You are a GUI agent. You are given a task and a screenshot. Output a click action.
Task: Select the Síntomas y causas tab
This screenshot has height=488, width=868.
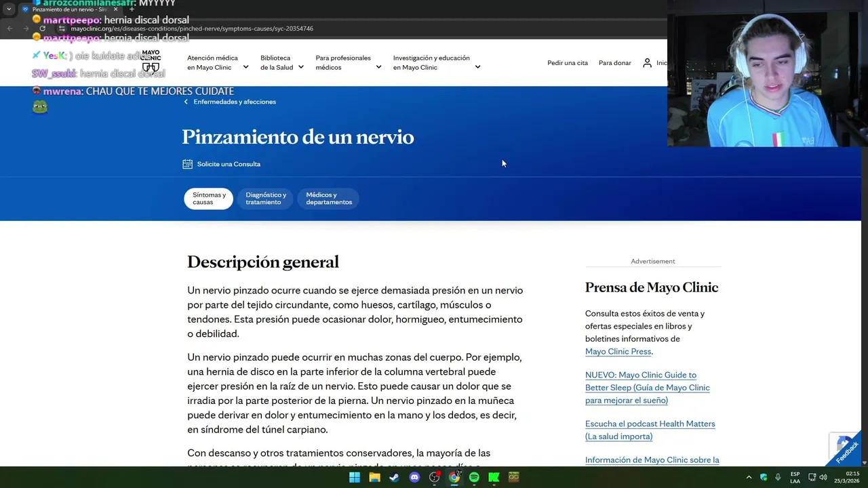click(209, 199)
